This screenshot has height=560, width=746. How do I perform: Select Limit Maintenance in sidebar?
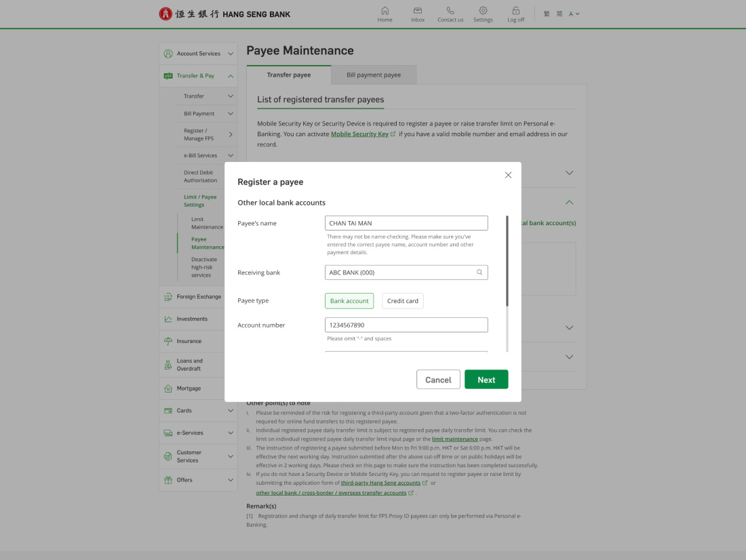point(206,223)
